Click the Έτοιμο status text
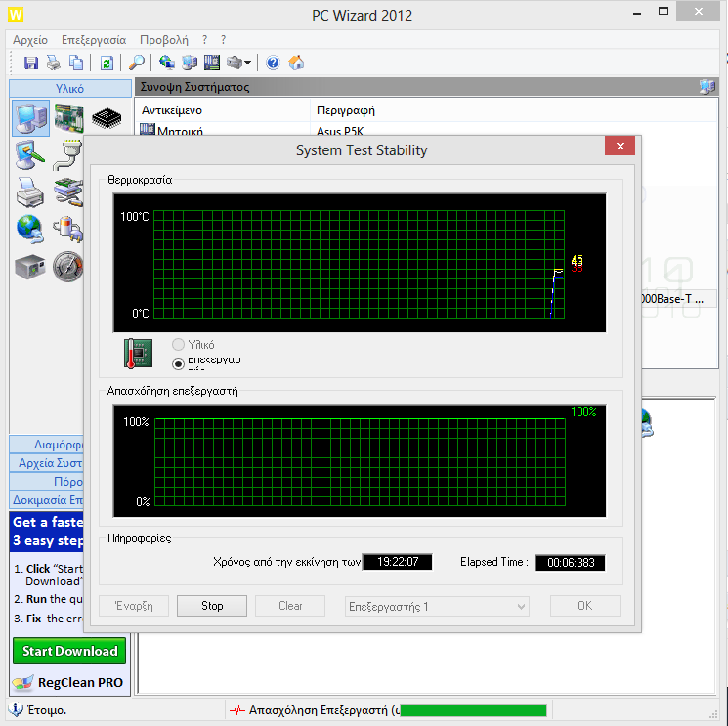The image size is (728, 726). (47, 710)
